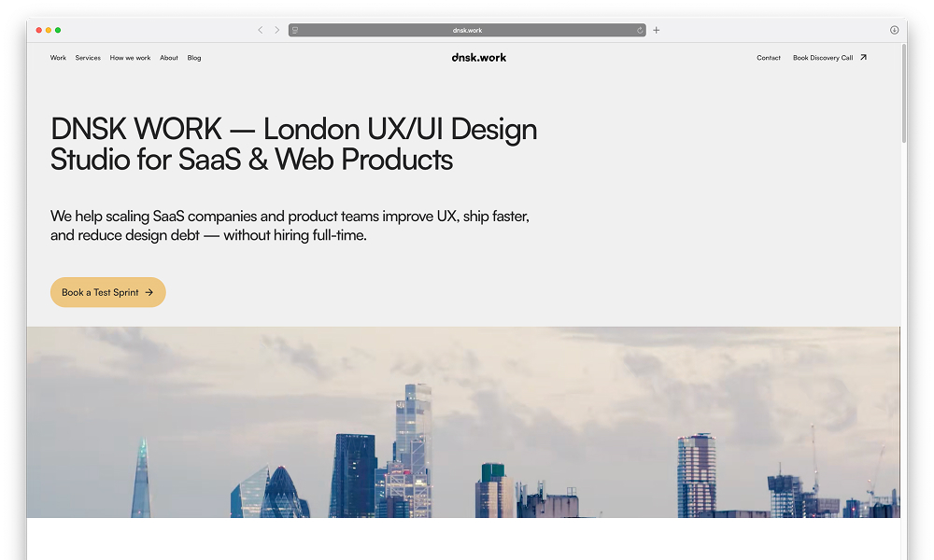Open the Services nav item

click(88, 58)
